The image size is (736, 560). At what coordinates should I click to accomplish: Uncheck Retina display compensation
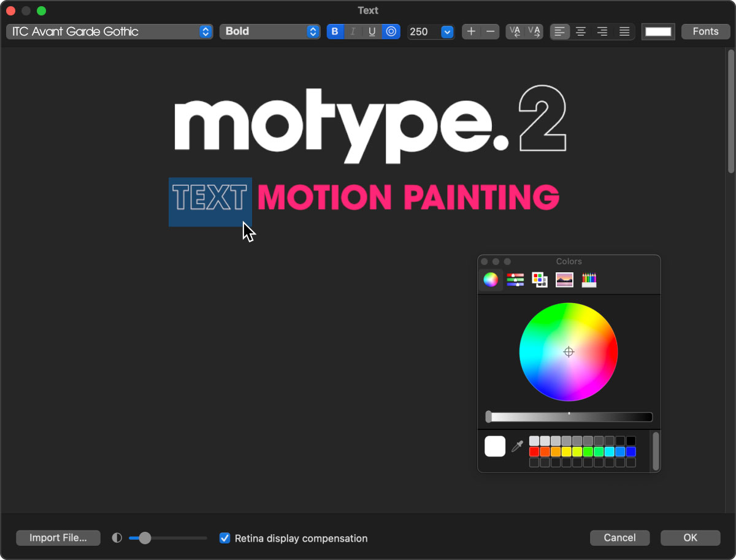point(225,538)
